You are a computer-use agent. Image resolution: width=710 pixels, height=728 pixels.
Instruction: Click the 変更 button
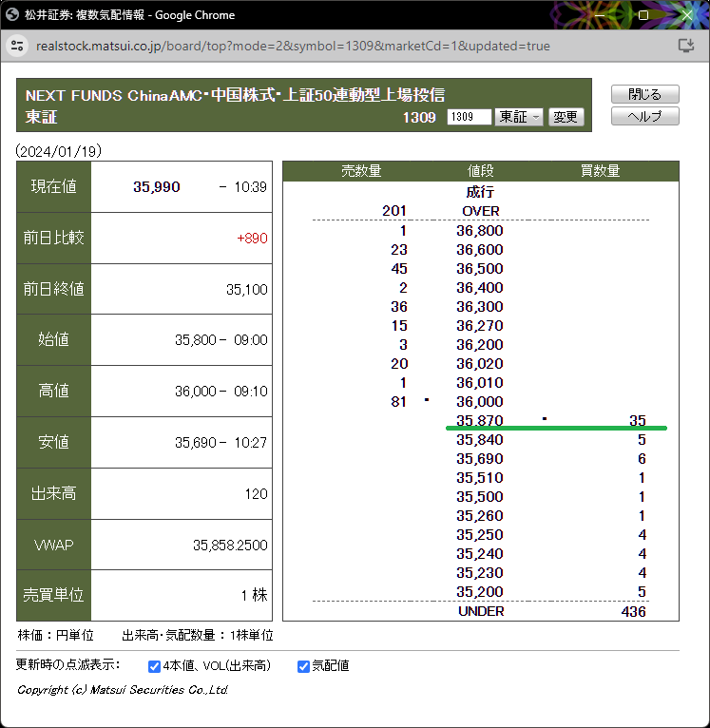pos(566,117)
